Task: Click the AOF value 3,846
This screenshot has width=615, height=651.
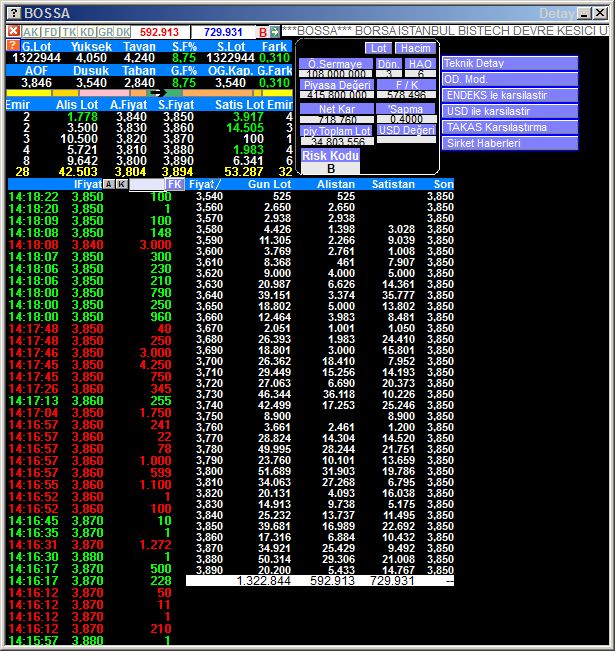Action: (36, 83)
